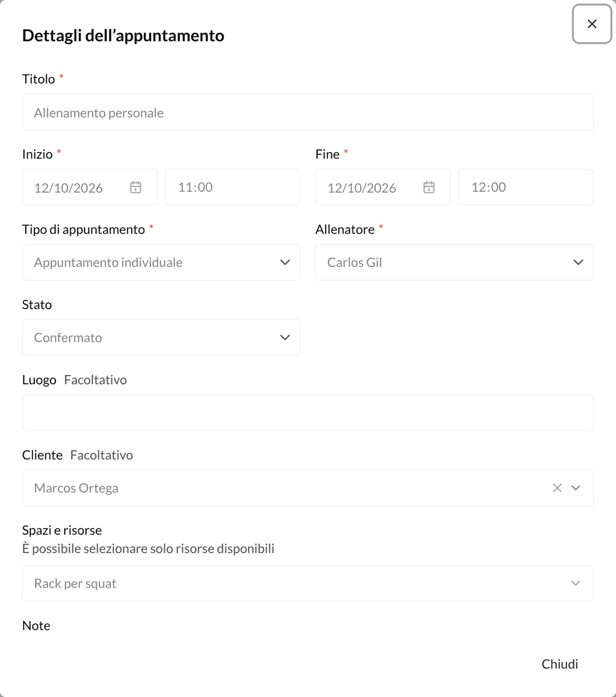Open the calendar picker for Fine date

coord(429,187)
